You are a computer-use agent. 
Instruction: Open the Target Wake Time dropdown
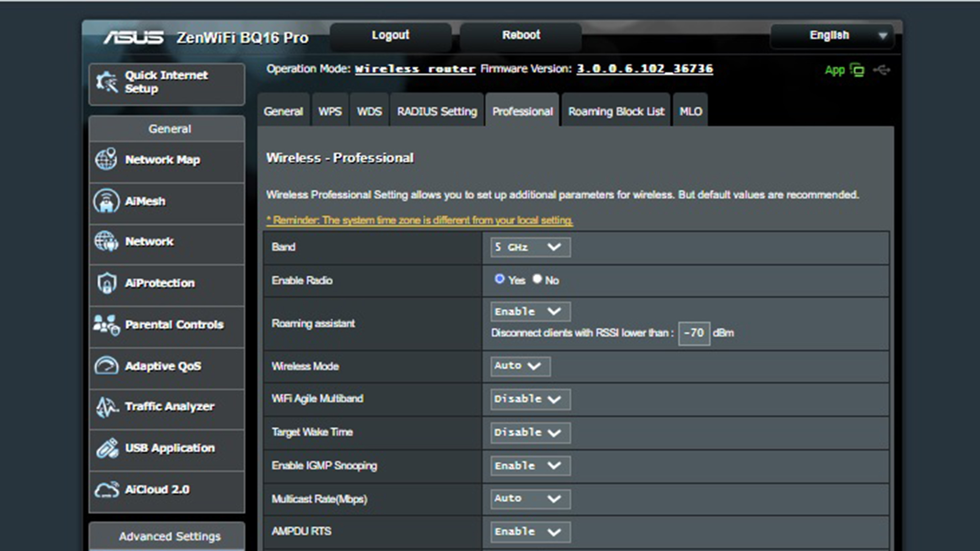[x=530, y=432]
